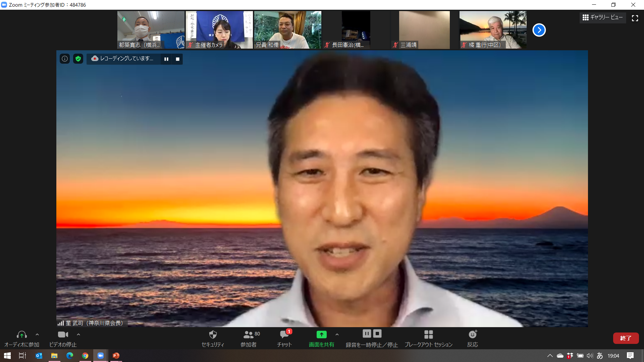The width and height of the screenshot is (644, 362).
Task: Expand the share screen options arrow
Action: (x=337, y=335)
